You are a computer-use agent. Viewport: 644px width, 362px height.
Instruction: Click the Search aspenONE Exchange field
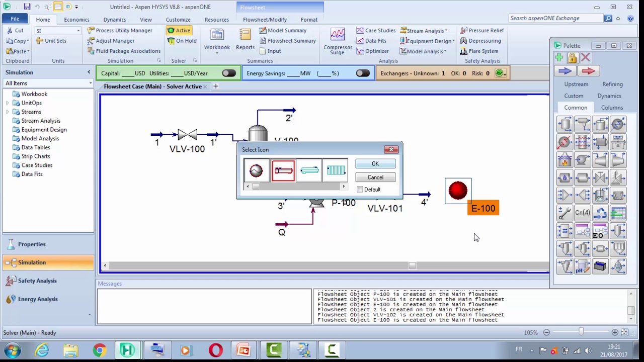(x=555, y=18)
